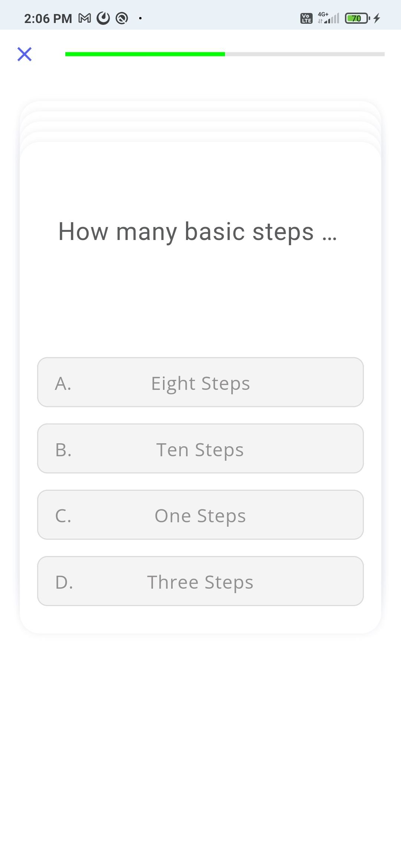Select answer 'Eight Steps'
Viewport: 401px width, 868px height.
coord(200,382)
